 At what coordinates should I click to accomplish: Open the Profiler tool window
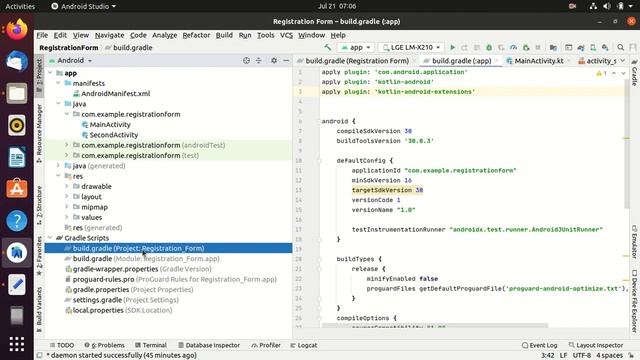[266, 345]
